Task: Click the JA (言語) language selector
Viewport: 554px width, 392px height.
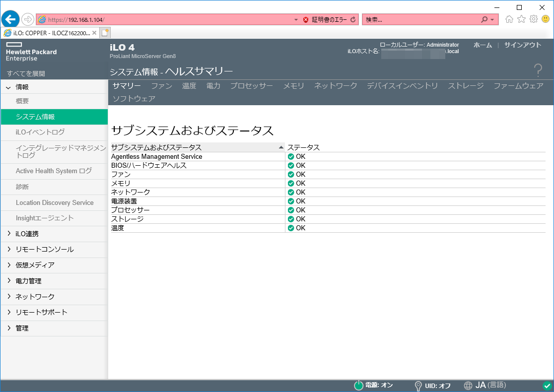Action: (491, 385)
